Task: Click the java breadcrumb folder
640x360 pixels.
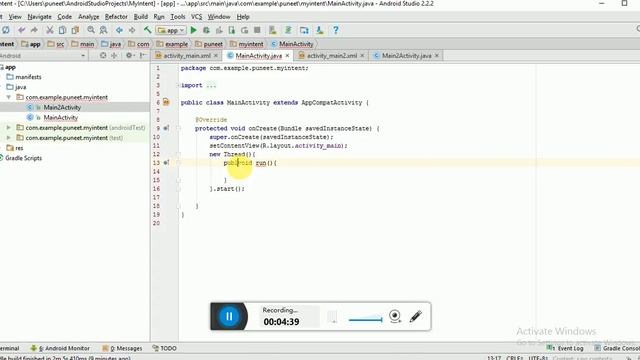Action: click(x=111, y=44)
